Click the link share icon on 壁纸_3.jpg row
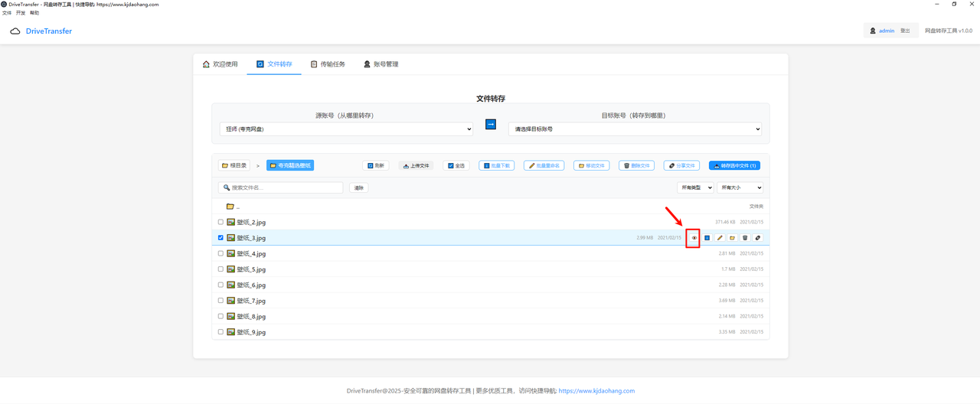The image size is (980, 404). (757, 238)
